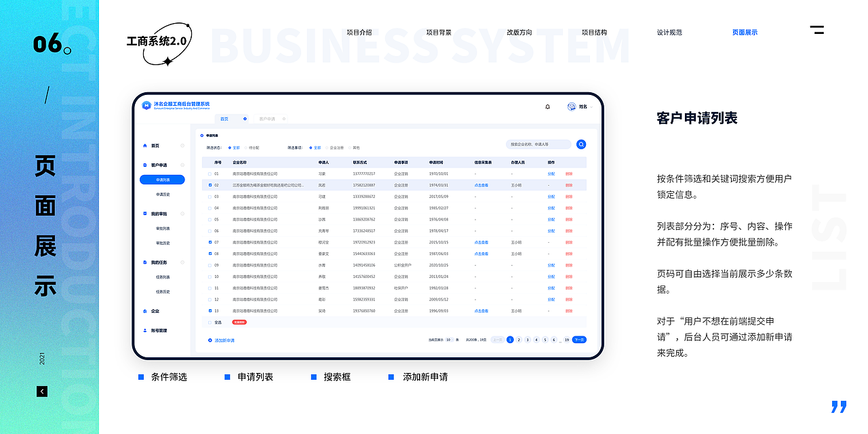Click the back arrow square below 2021
Screen dimensions: 868x434
point(42,391)
